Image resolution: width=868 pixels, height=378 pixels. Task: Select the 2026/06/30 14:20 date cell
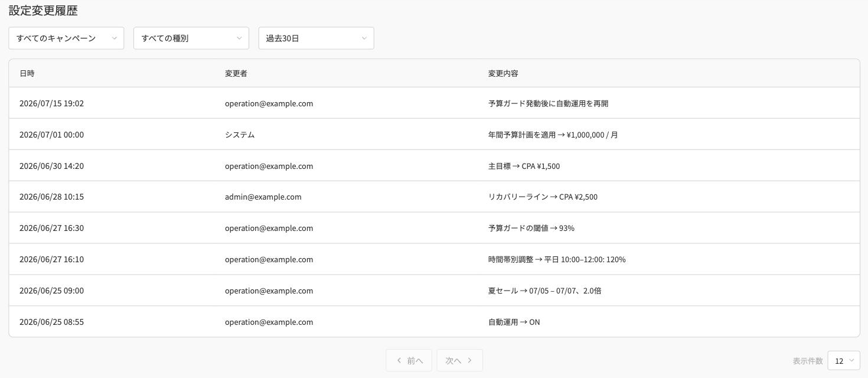(52, 166)
